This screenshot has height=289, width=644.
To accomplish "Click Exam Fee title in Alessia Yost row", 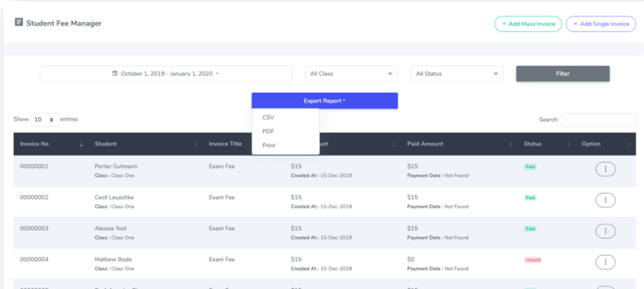I will click(x=222, y=228).
